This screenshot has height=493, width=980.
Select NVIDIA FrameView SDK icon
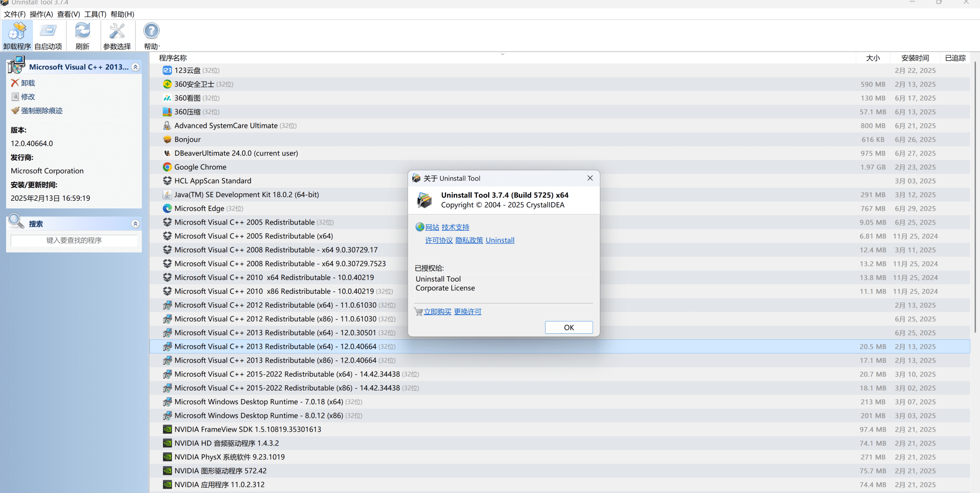(x=167, y=429)
